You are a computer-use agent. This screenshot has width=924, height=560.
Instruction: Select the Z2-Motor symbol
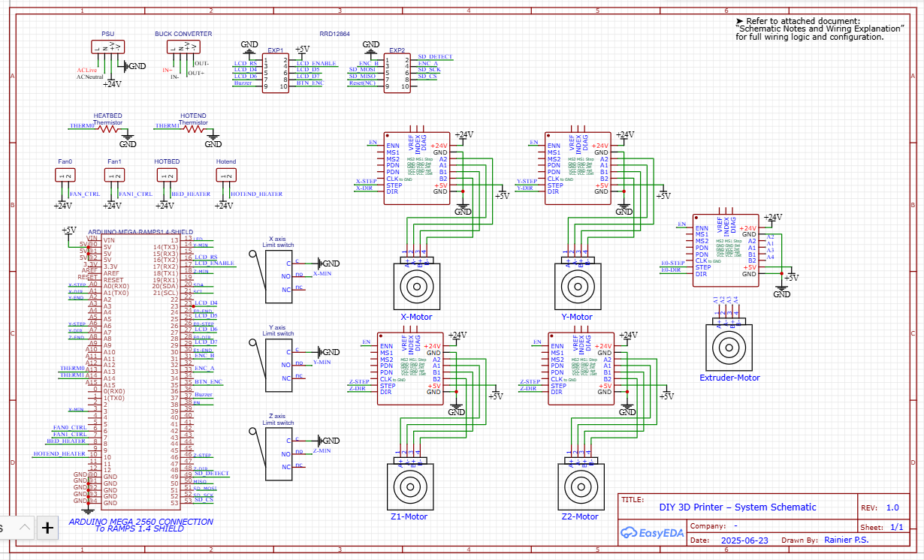[582, 486]
